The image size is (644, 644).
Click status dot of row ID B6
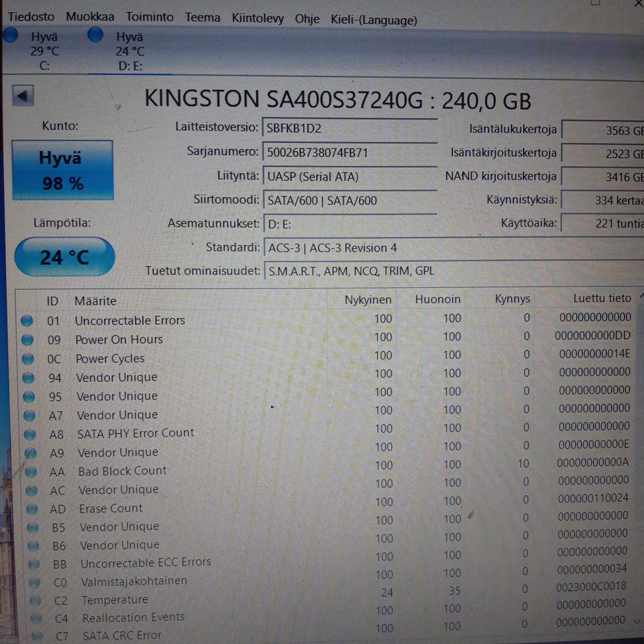(34, 546)
